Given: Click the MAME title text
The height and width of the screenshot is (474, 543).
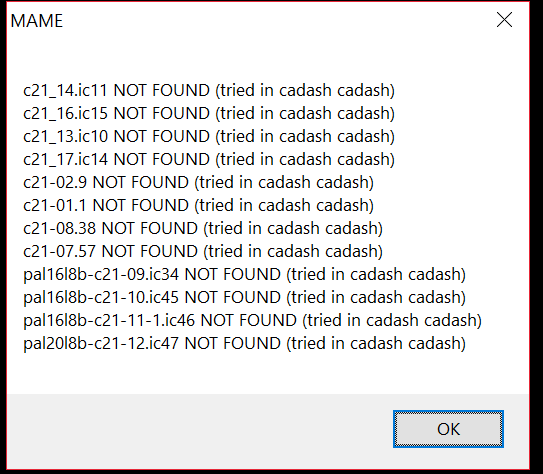Looking at the screenshot, I should pos(37,21).
